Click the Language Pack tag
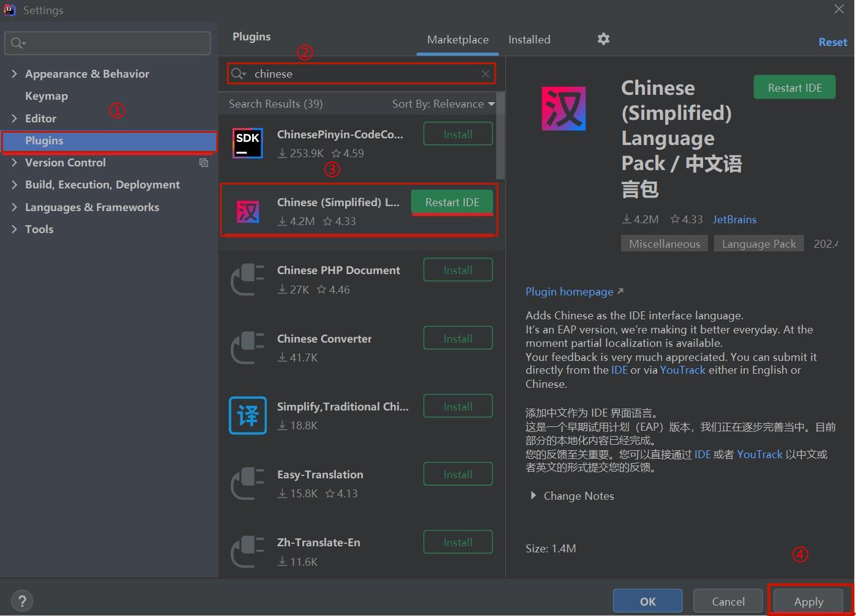 click(759, 243)
